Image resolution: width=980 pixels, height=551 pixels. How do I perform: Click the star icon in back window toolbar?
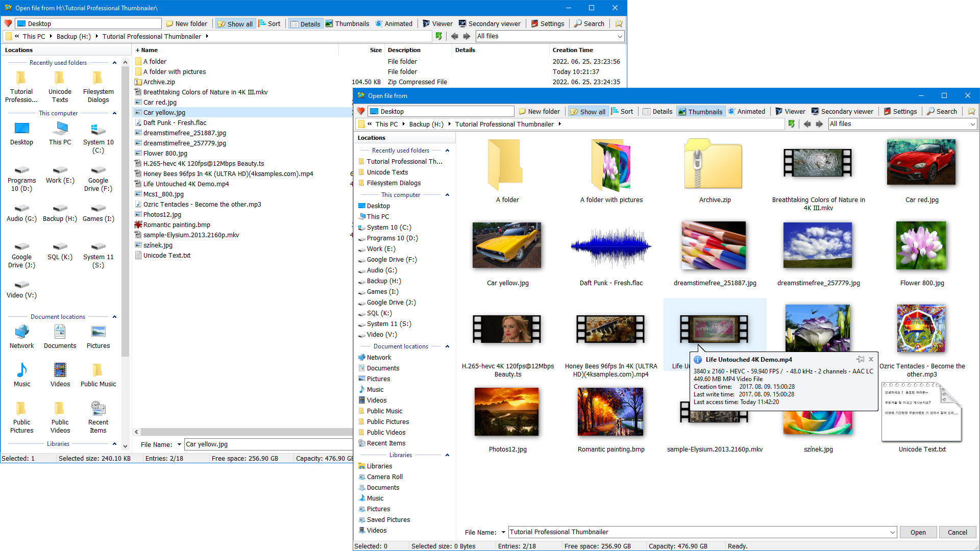[619, 23]
